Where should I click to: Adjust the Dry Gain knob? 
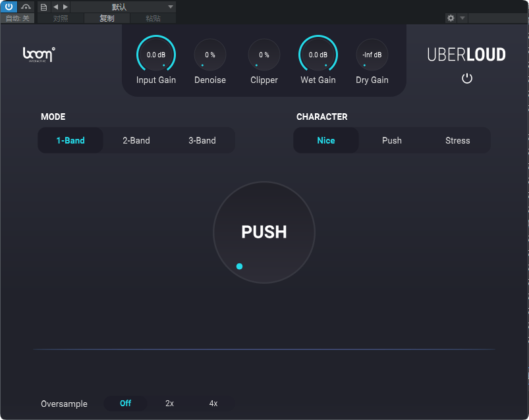pos(372,55)
